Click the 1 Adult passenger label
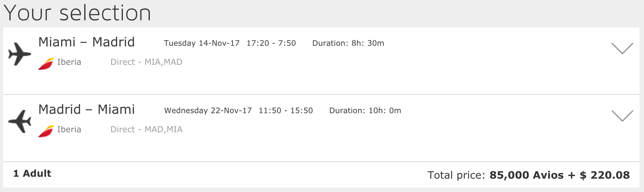Image resolution: width=644 pixels, height=192 pixels. (x=32, y=174)
